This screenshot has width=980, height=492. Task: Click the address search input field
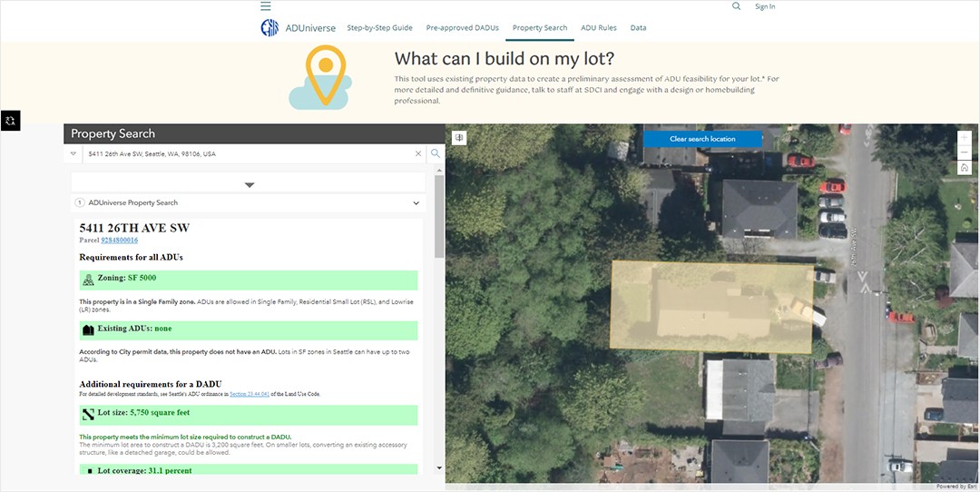coord(250,154)
